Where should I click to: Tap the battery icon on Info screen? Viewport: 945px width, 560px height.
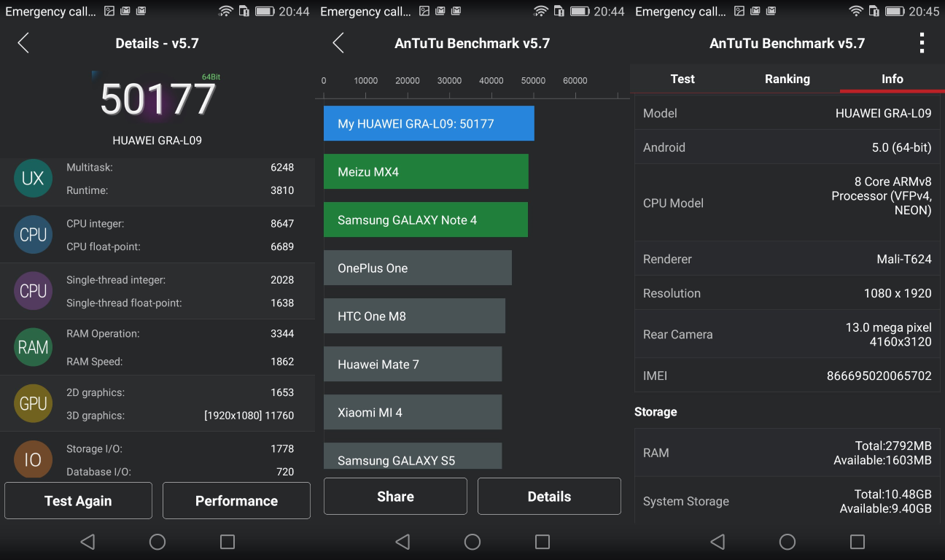point(895,11)
